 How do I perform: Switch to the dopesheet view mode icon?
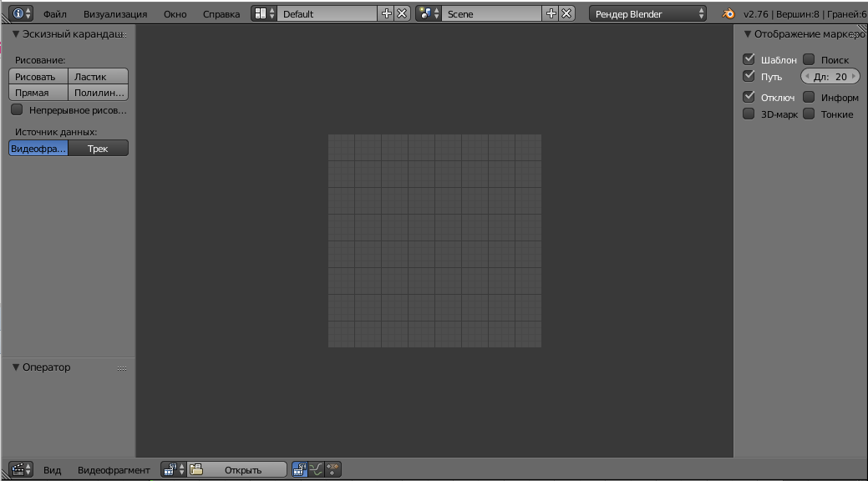pyautogui.click(x=332, y=469)
